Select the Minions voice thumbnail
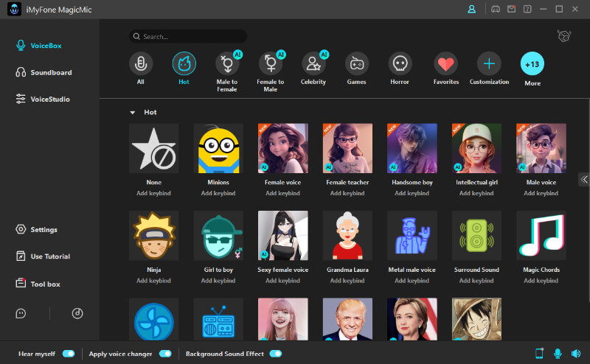The image size is (590, 364). [x=218, y=149]
